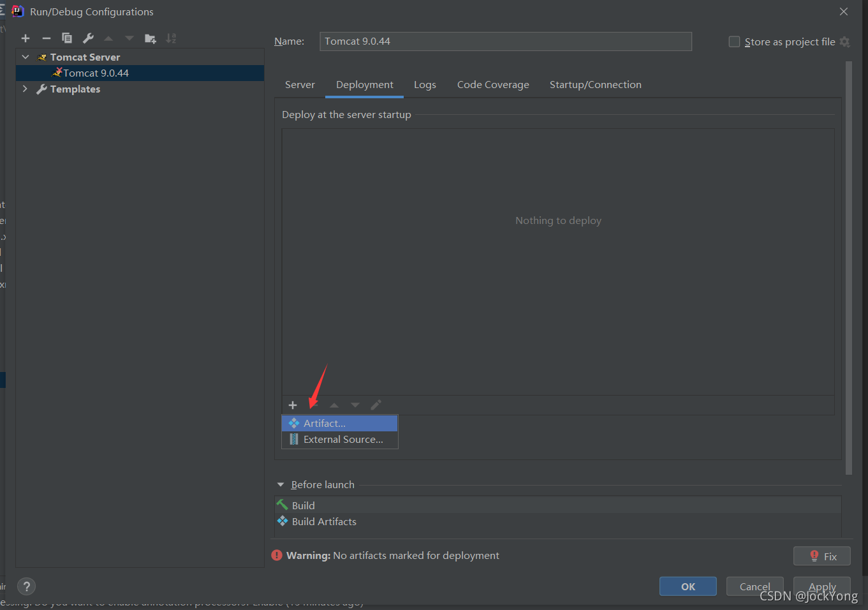The image size is (868, 610).
Task: Open help with question mark button
Action: (26, 586)
